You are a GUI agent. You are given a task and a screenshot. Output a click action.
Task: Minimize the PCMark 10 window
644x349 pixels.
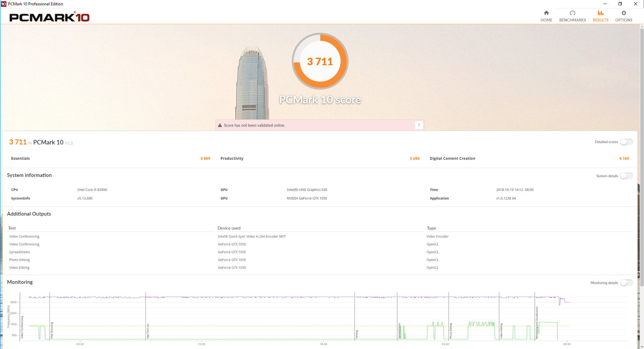point(605,4)
